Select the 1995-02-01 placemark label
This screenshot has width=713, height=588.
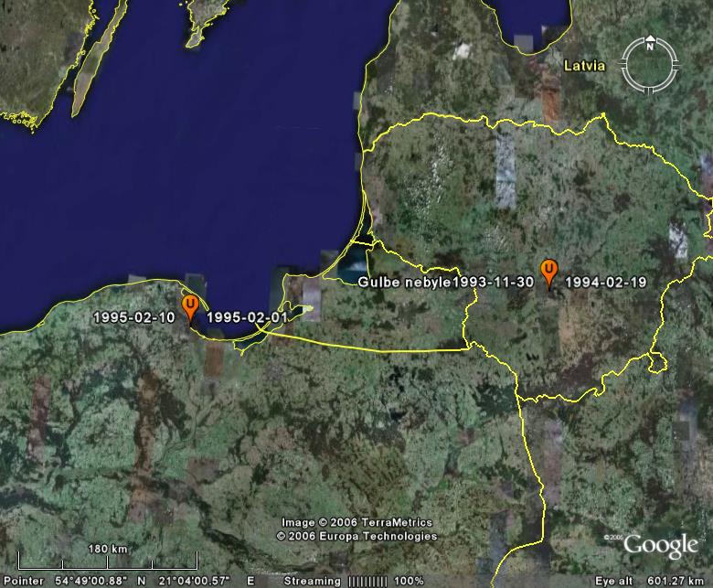[247, 317]
